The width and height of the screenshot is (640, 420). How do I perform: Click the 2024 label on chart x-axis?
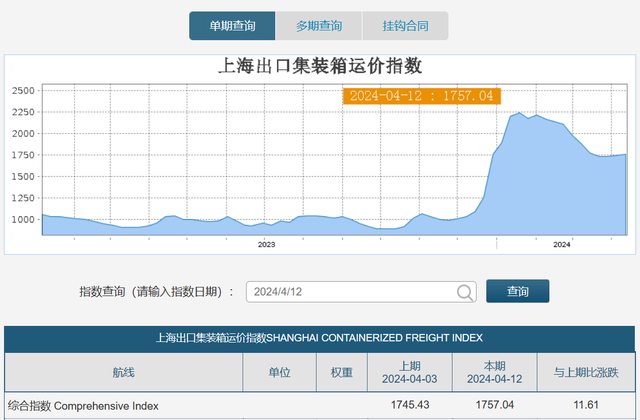[562, 244]
